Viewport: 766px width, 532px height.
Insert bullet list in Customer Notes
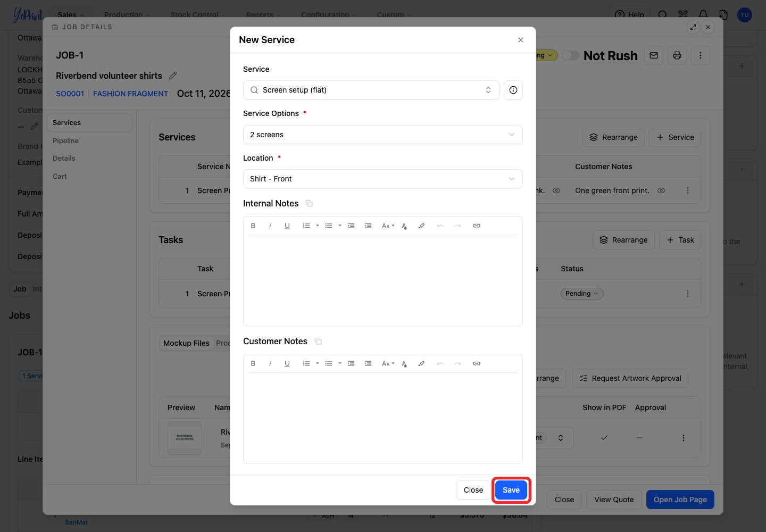click(x=329, y=363)
